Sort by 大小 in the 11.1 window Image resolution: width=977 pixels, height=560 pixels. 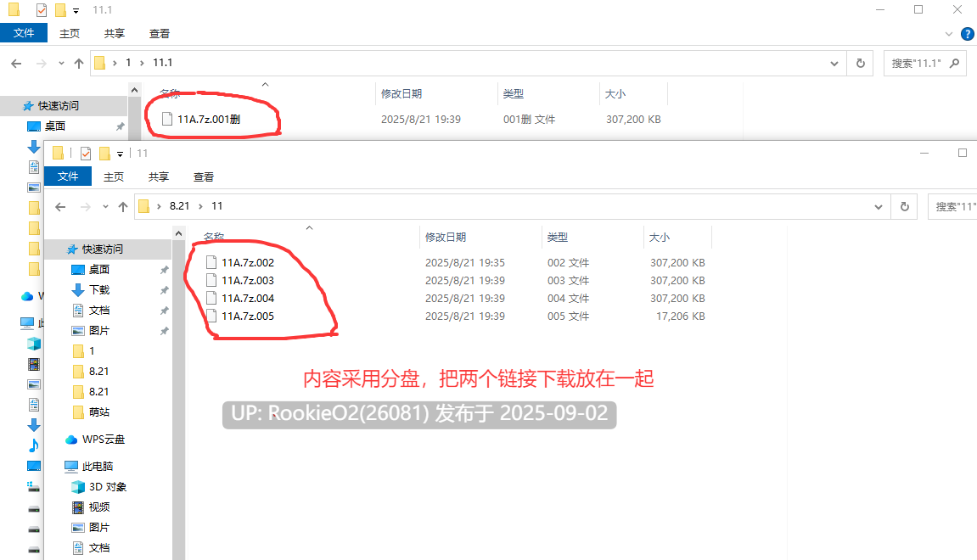pyautogui.click(x=615, y=93)
